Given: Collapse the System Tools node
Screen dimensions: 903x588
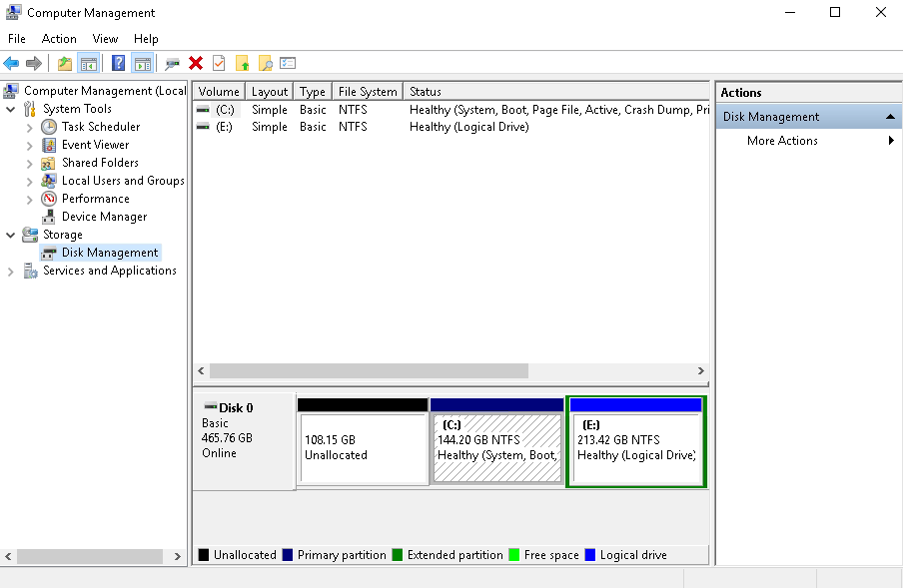Looking at the screenshot, I should point(10,109).
